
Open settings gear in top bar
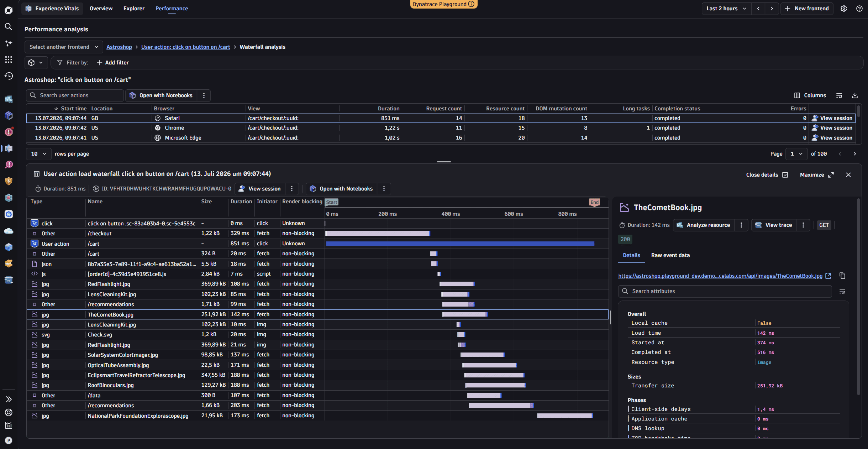click(x=844, y=9)
